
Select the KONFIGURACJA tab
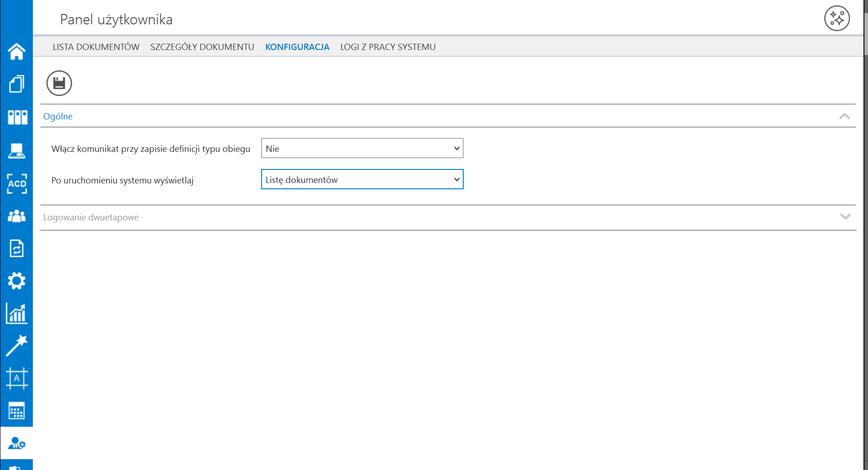[297, 47]
